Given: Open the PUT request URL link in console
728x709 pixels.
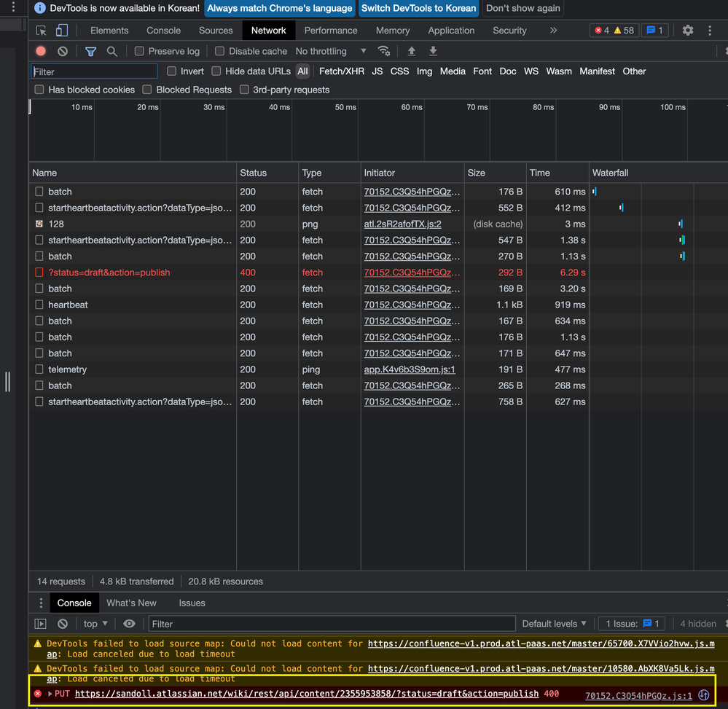Looking at the screenshot, I should point(306,694).
